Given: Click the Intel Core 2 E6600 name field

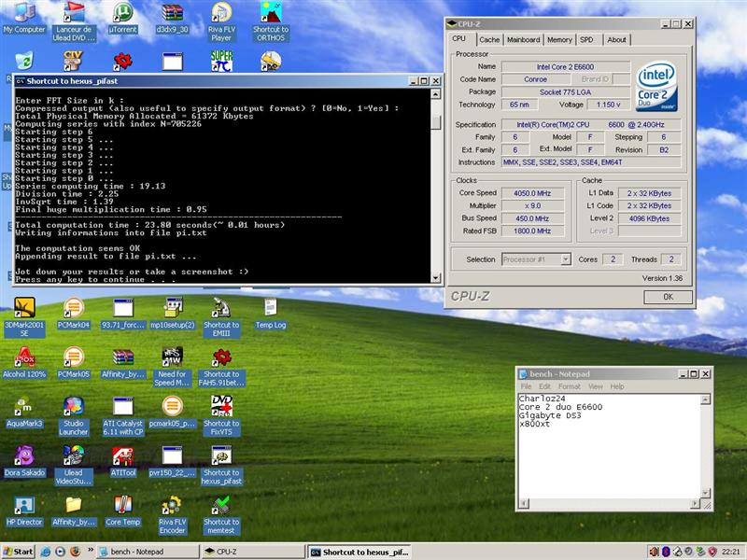Looking at the screenshot, I should click(x=566, y=67).
